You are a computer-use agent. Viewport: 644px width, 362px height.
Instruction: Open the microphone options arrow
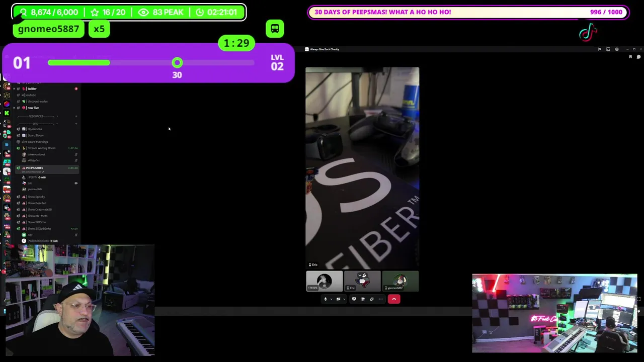pos(332,299)
